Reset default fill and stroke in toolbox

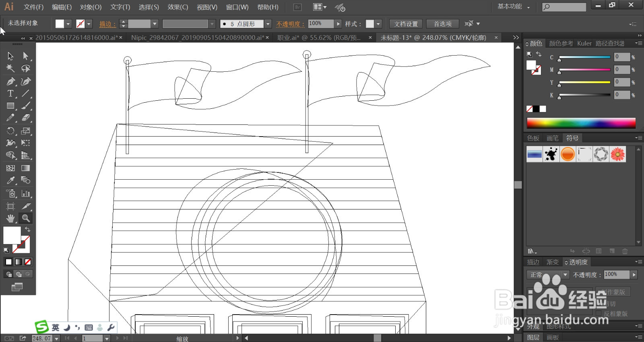coord(6,250)
